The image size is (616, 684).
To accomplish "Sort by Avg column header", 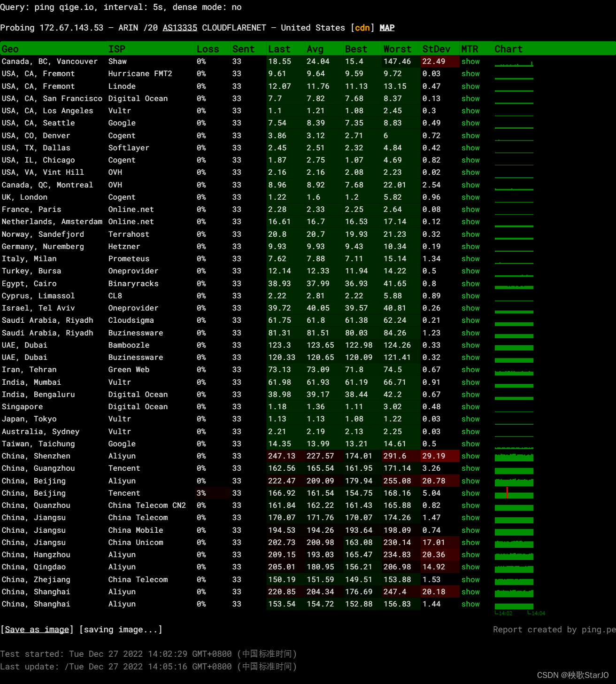I will click(315, 49).
